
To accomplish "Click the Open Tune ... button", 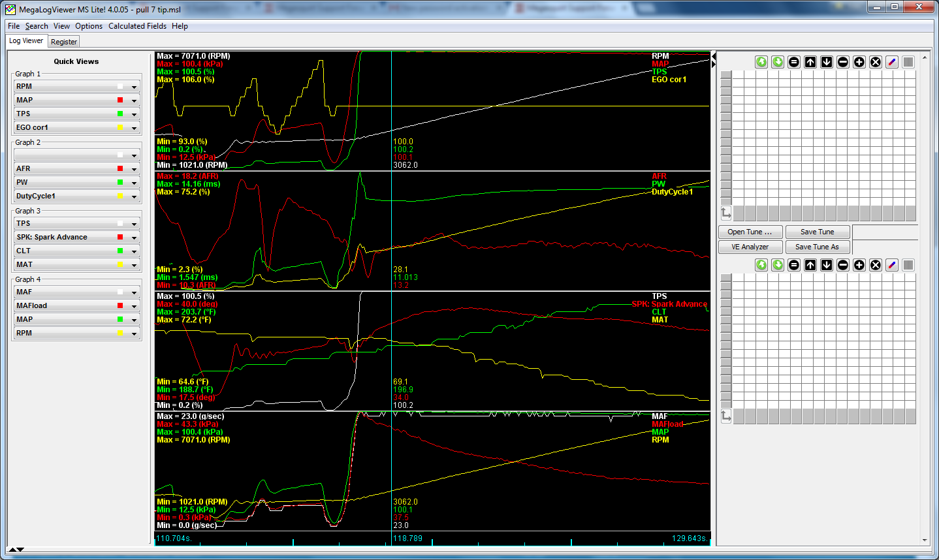I will 750,232.
